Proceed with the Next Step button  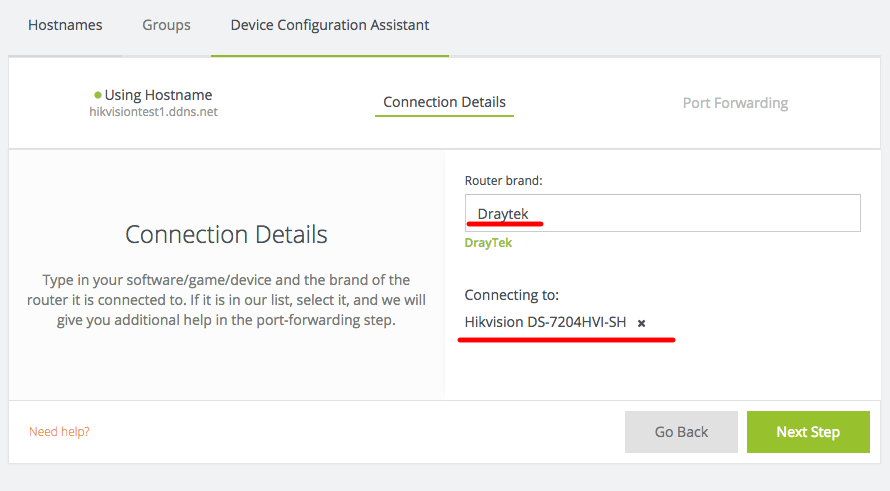808,432
